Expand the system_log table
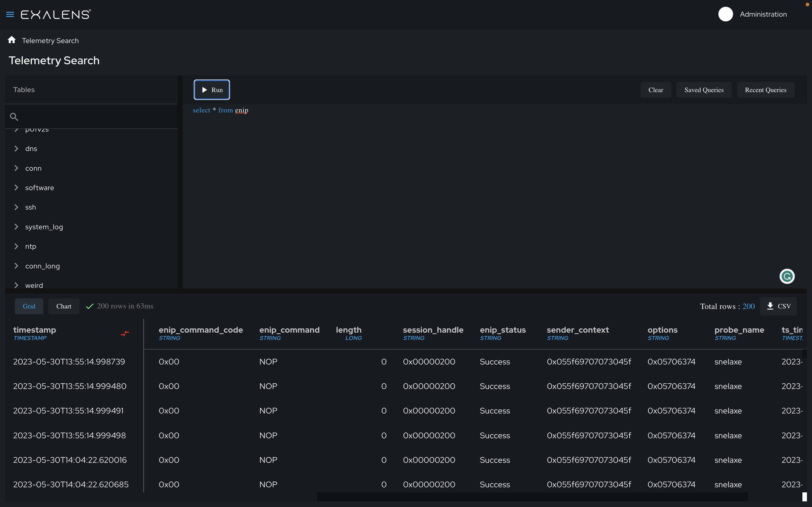 tap(16, 227)
